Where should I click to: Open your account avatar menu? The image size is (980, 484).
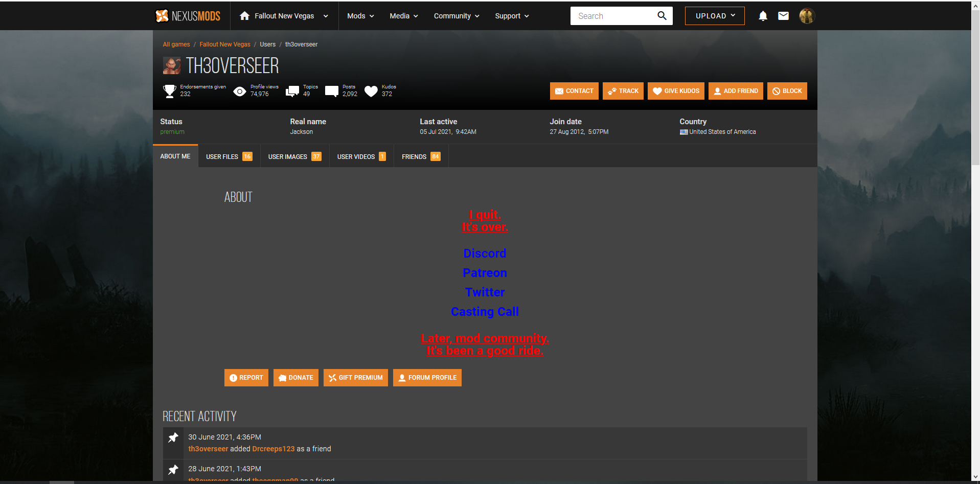tap(807, 16)
